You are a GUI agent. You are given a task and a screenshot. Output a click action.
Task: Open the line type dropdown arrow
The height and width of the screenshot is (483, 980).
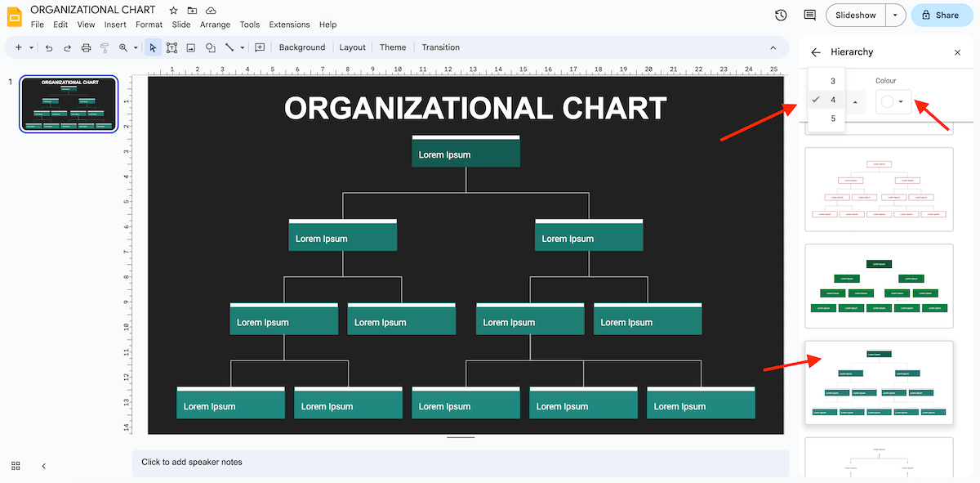coord(242,47)
